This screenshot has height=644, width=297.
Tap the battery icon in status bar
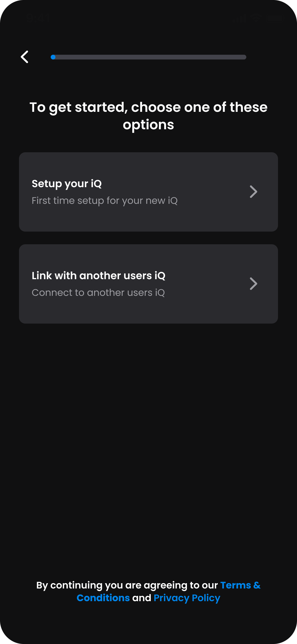point(274,18)
